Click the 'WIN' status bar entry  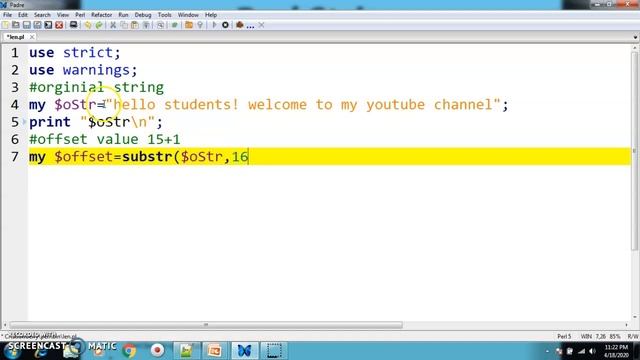pyautogui.click(x=586, y=336)
